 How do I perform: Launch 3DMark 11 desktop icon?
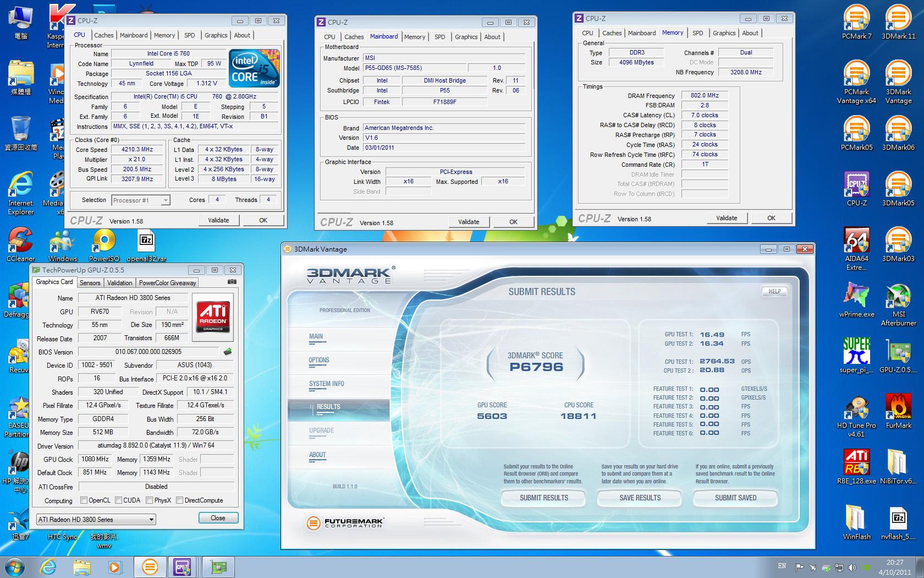898,22
